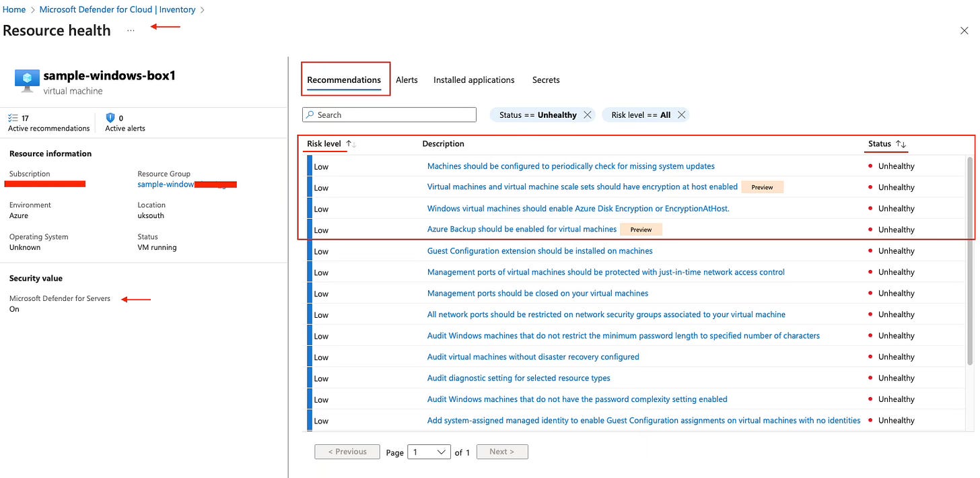Click the Next page button
Screen dimensions: 980x478
pyautogui.click(x=502, y=452)
